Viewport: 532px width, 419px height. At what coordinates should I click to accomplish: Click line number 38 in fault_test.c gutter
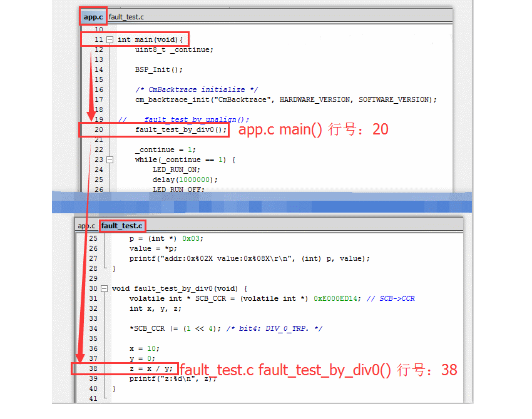(93, 368)
